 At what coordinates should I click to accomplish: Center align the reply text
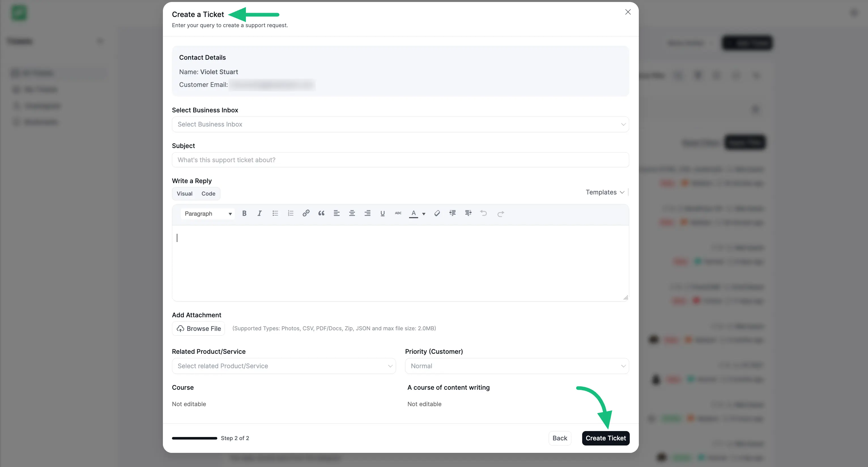[x=352, y=213]
